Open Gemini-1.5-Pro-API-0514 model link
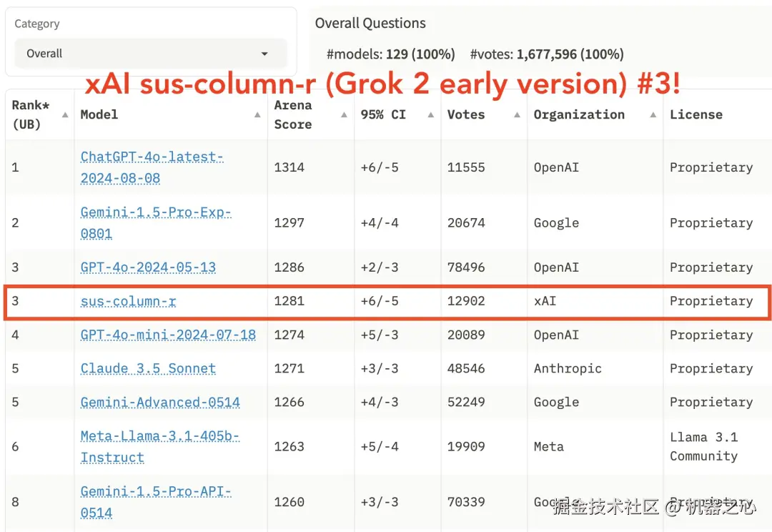The image size is (772, 532). 156,502
